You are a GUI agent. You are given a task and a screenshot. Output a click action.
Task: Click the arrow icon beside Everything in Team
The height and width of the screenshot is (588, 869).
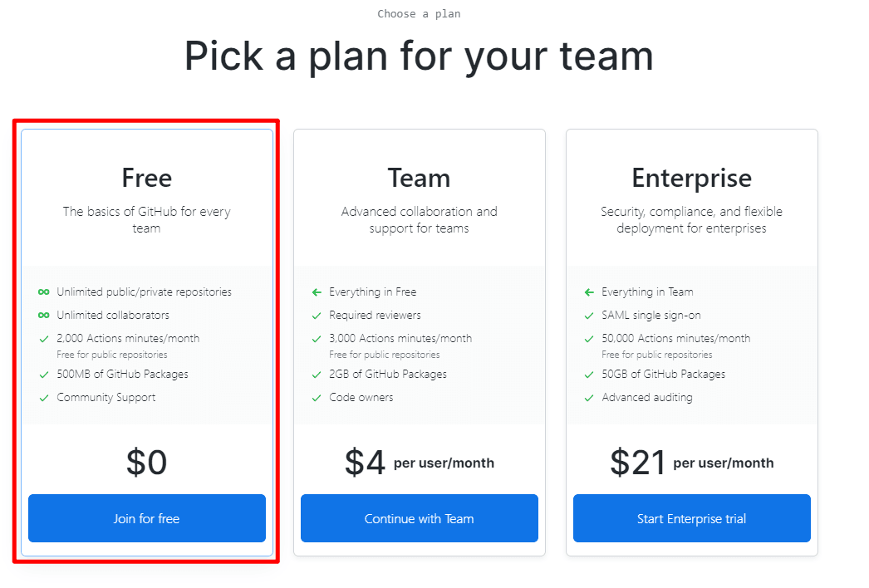click(589, 292)
